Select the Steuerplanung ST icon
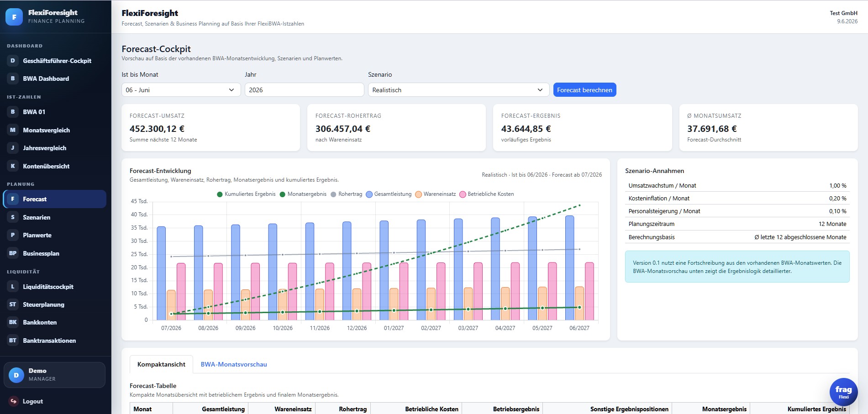Viewport: 868px width, 414px height. click(x=13, y=304)
